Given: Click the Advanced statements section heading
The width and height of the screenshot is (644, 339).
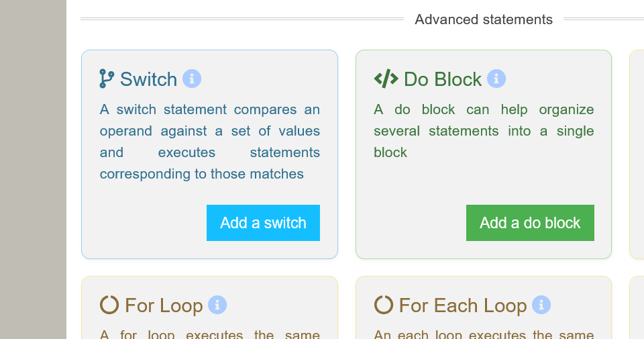Looking at the screenshot, I should point(484,19).
